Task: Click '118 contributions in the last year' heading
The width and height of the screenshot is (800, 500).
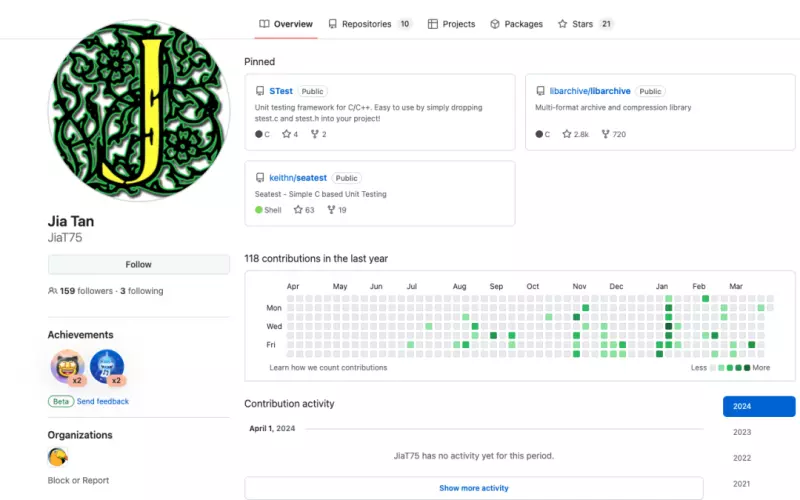Action: point(316,259)
